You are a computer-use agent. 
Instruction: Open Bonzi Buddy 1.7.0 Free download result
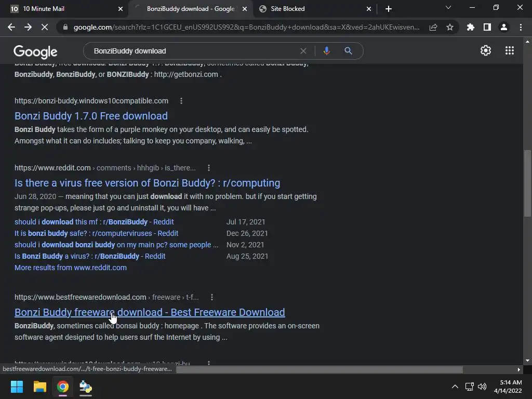(91, 116)
